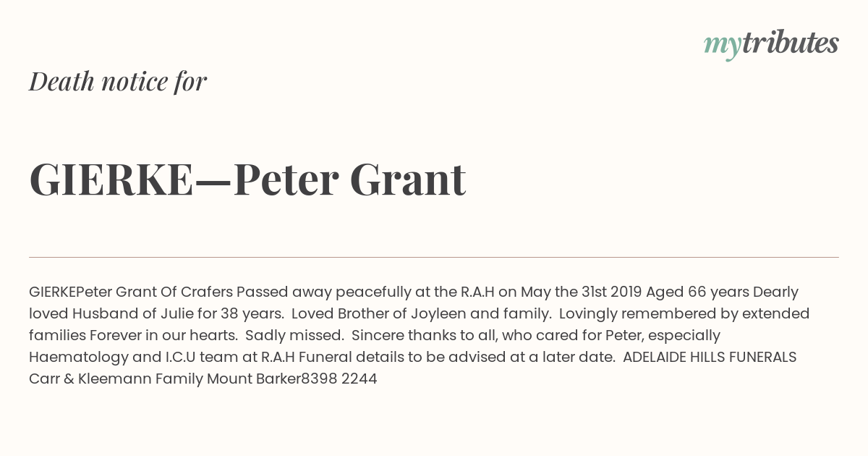Image resolution: width=868 pixels, height=456 pixels.
Task: Click the date "May the 31st 2019"
Action: coord(581,292)
